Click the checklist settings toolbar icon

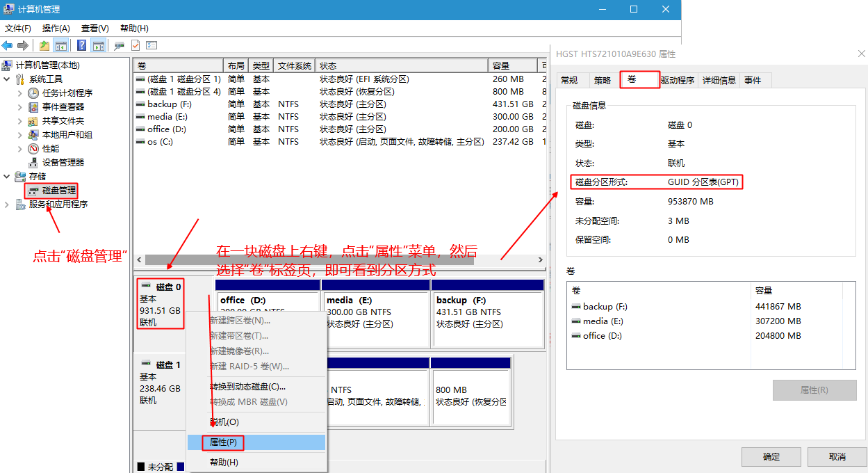tap(152, 45)
